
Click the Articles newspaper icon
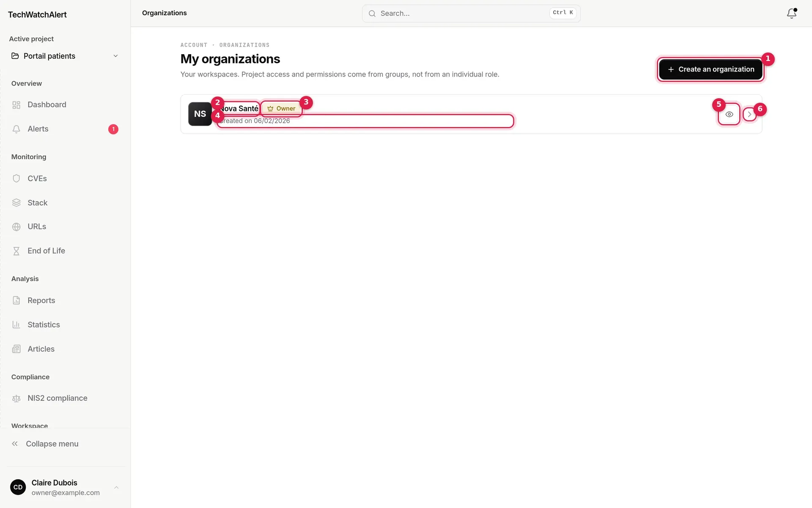(16, 349)
